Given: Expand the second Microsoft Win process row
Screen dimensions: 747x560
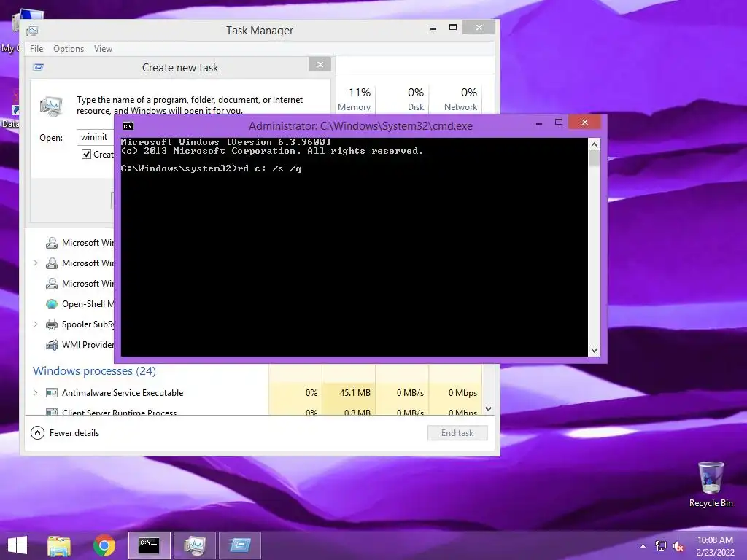Looking at the screenshot, I should pyautogui.click(x=35, y=262).
